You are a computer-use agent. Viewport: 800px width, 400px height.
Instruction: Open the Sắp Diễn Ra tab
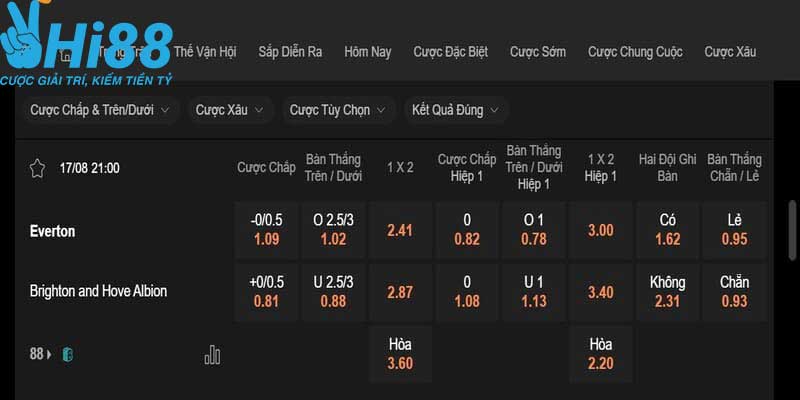pyautogui.click(x=290, y=52)
